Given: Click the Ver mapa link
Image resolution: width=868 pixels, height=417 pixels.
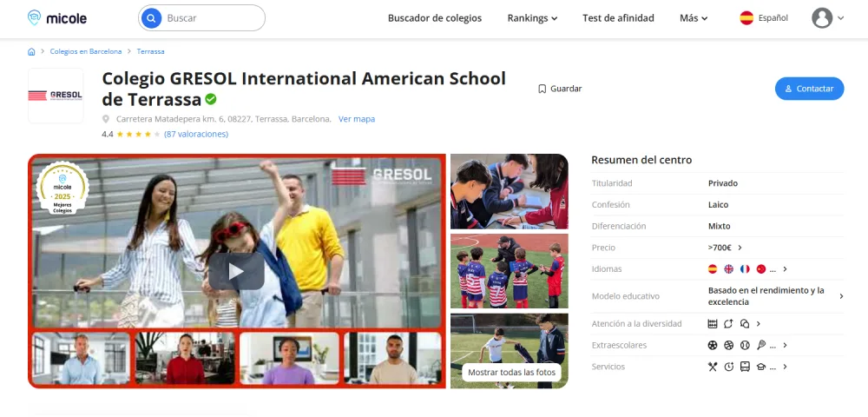Looking at the screenshot, I should pyautogui.click(x=357, y=119).
